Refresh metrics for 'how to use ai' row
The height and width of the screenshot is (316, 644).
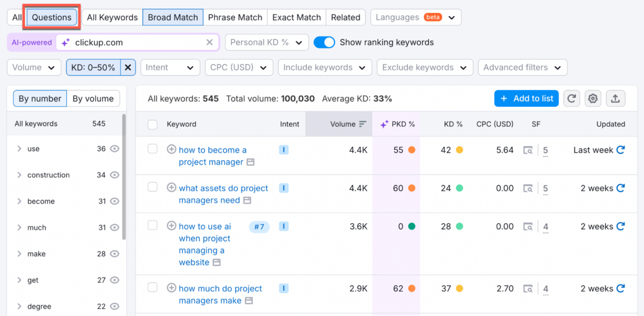click(x=620, y=226)
